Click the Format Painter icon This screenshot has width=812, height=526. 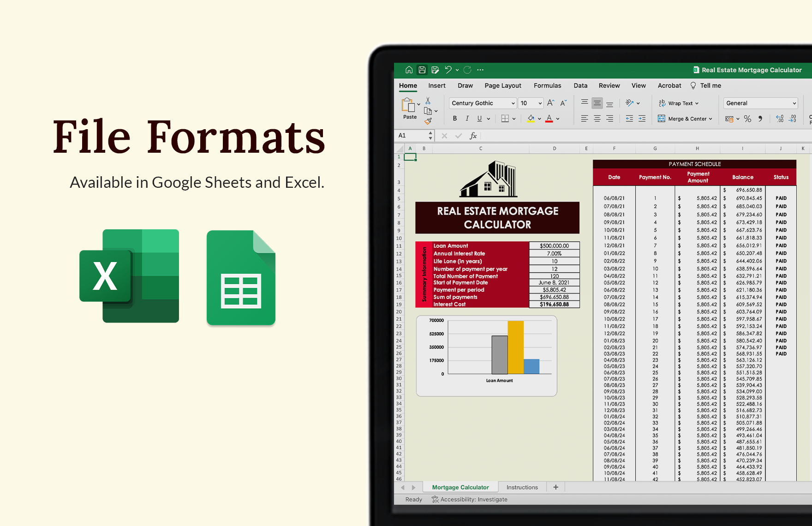point(428,121)
